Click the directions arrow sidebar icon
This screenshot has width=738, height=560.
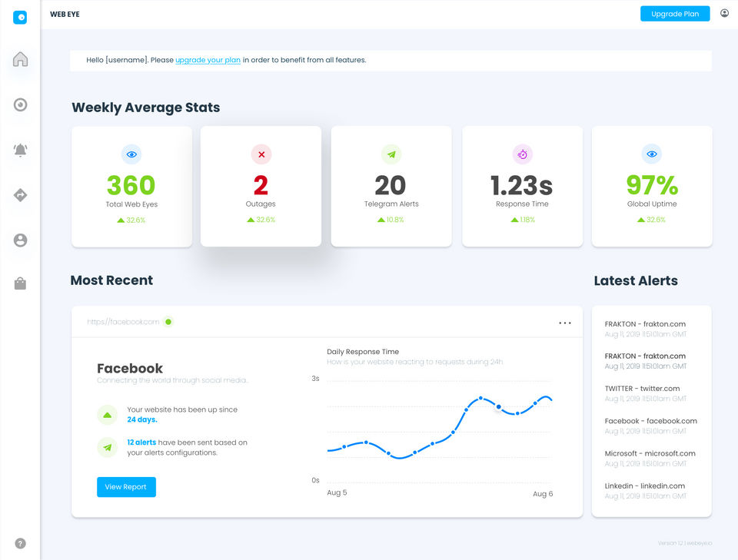pos(20,194)
